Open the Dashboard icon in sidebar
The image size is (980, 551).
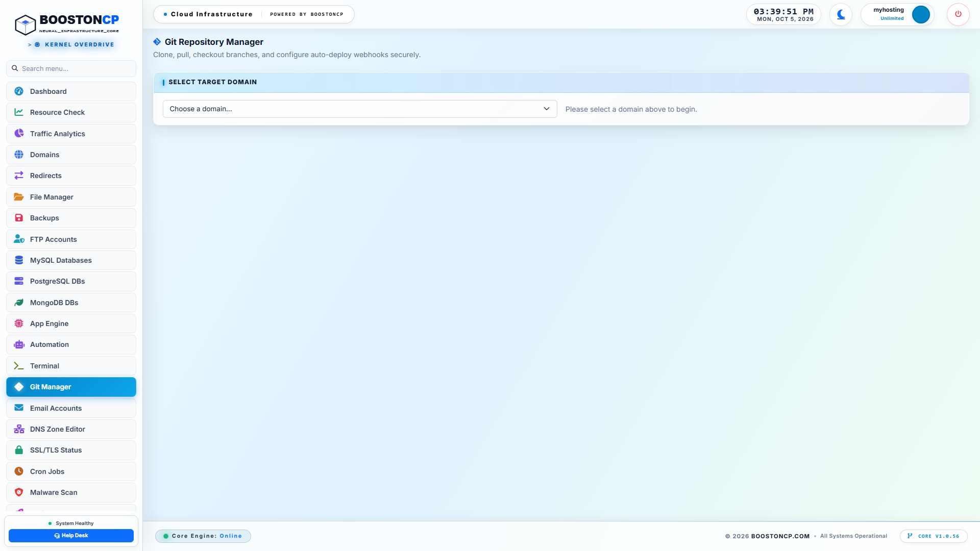click(x=19, y=91)
